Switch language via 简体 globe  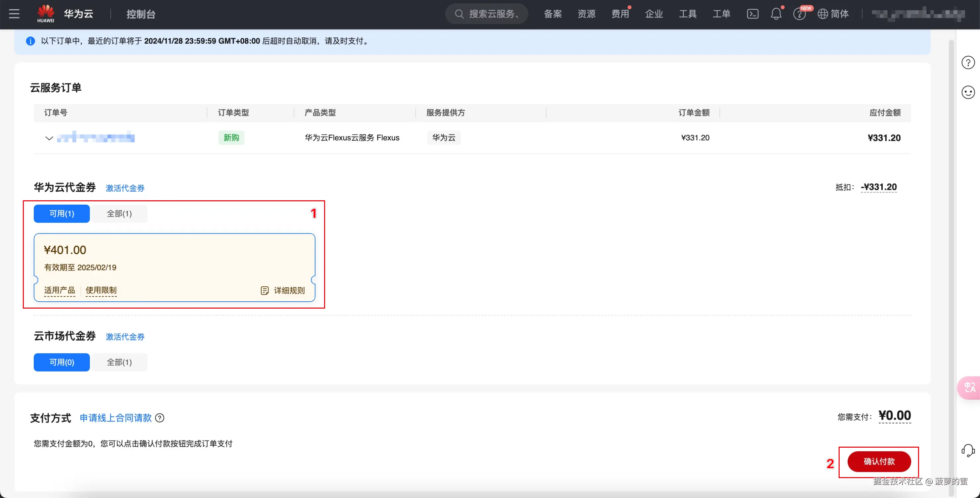[x=833, y=14]
